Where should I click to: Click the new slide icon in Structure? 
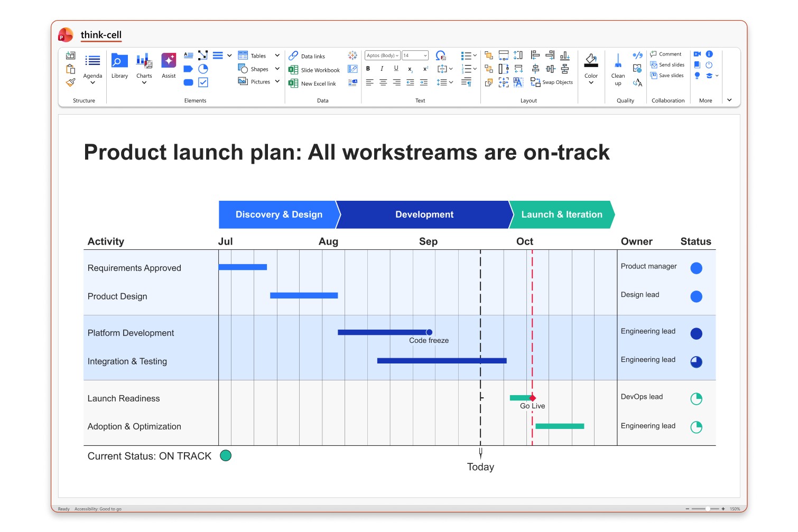(x=70, y=55)
